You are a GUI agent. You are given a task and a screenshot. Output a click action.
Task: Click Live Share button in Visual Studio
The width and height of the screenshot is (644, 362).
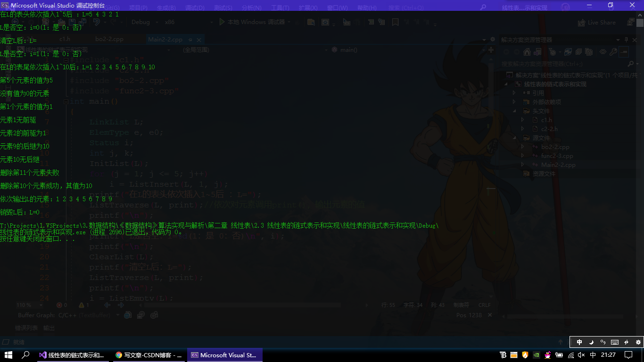tap(597, 22)
